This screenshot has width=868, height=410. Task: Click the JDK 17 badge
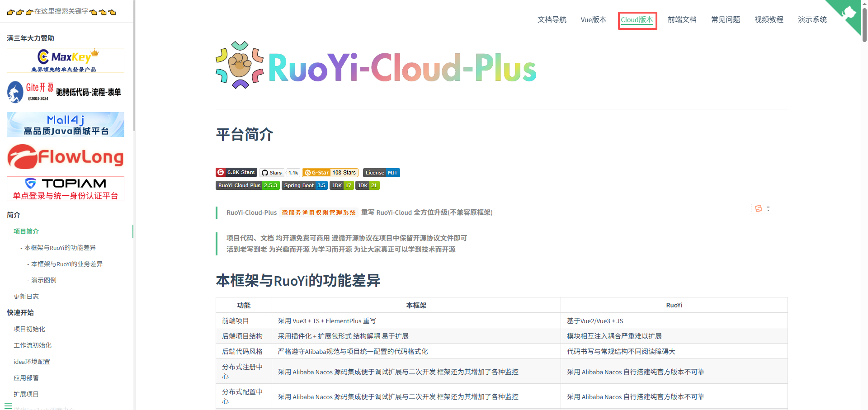coord(342,185)
